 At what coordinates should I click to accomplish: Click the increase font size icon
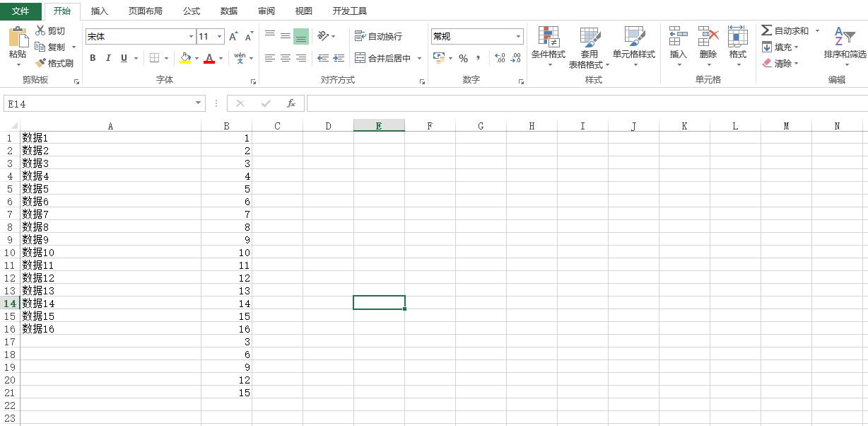point(233,37)
